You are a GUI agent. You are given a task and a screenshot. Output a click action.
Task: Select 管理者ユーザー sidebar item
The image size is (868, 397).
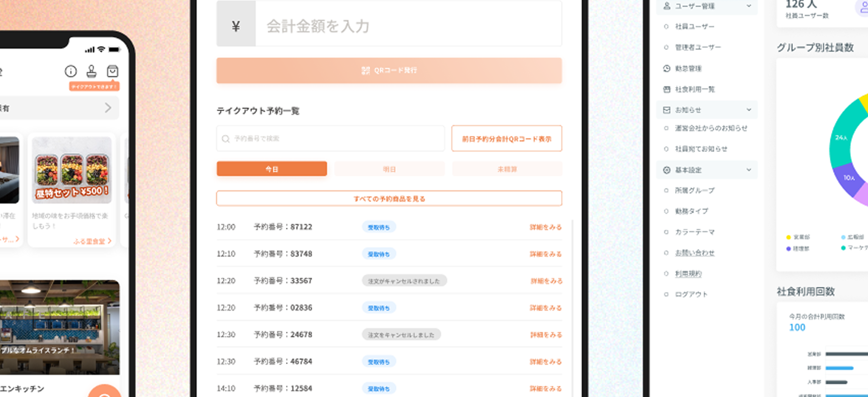click(698, 48)
